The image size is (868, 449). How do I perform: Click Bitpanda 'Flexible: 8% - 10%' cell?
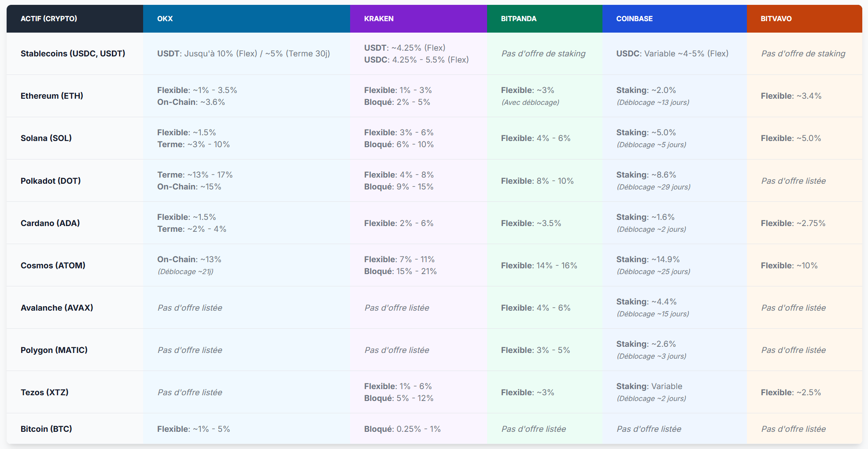tap(537, 181)
